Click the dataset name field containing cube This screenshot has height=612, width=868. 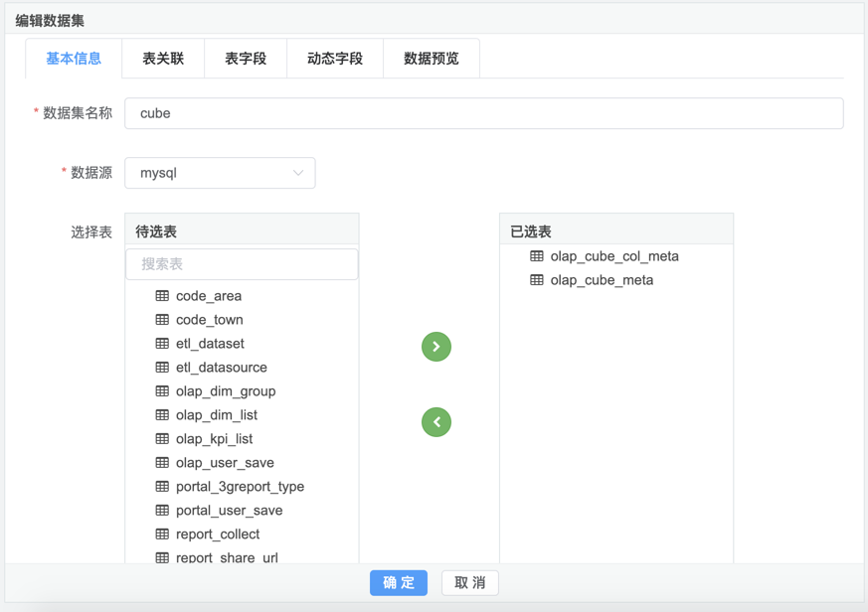[483, 113]
